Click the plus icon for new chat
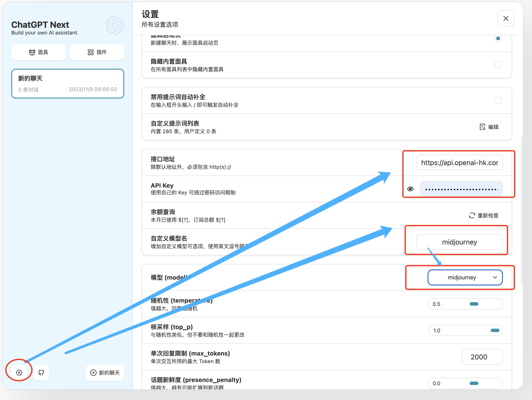The width and height of the screenshot is (532, 400). coord(93,372)
